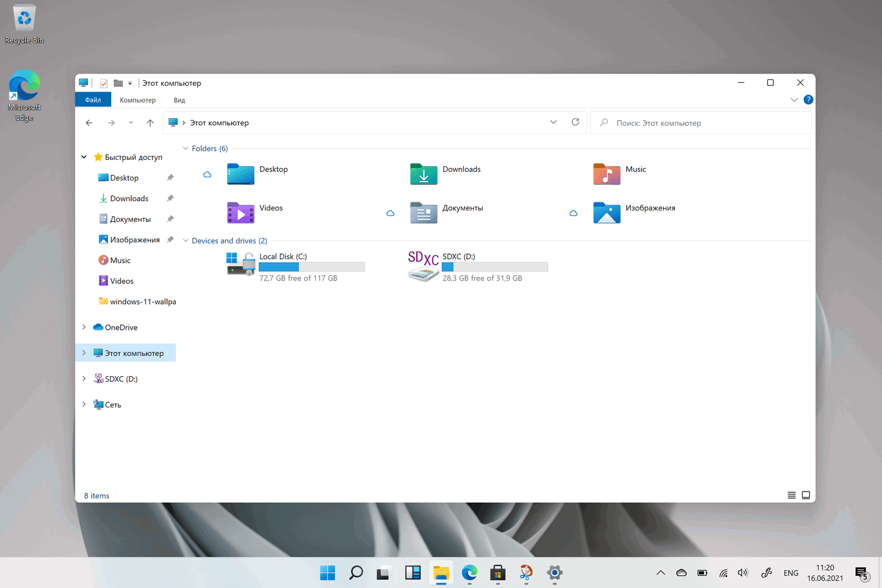This screenshot has width=882, height=588.
Task: Expand the Сеть tree node
Action: [83, 405]
